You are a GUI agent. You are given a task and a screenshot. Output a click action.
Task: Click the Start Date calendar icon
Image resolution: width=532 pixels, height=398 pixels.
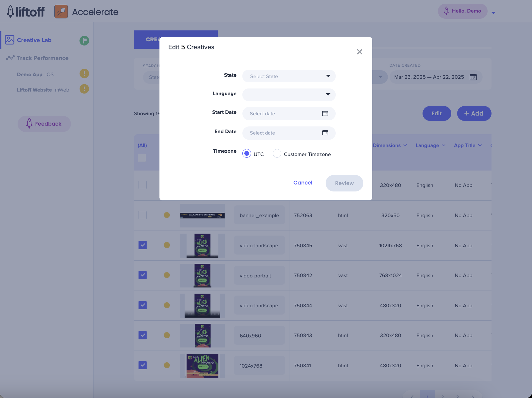(x=325, y=114)
